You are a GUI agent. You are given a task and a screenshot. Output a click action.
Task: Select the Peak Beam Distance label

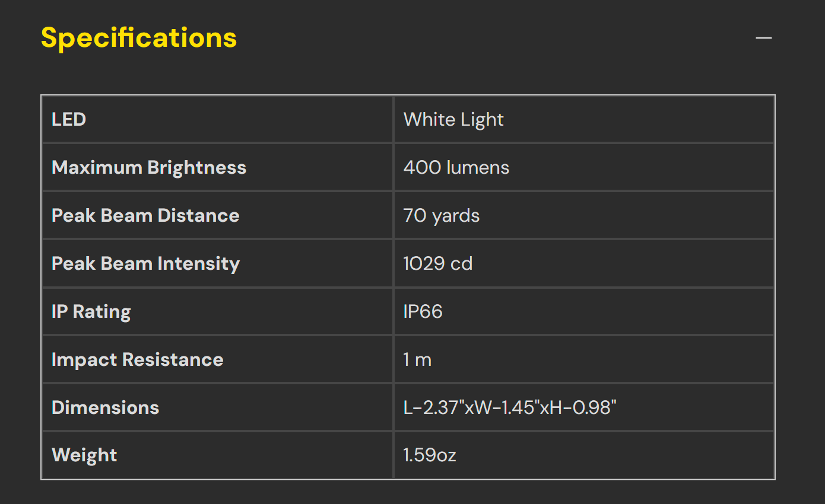click(x=145, y=215)
